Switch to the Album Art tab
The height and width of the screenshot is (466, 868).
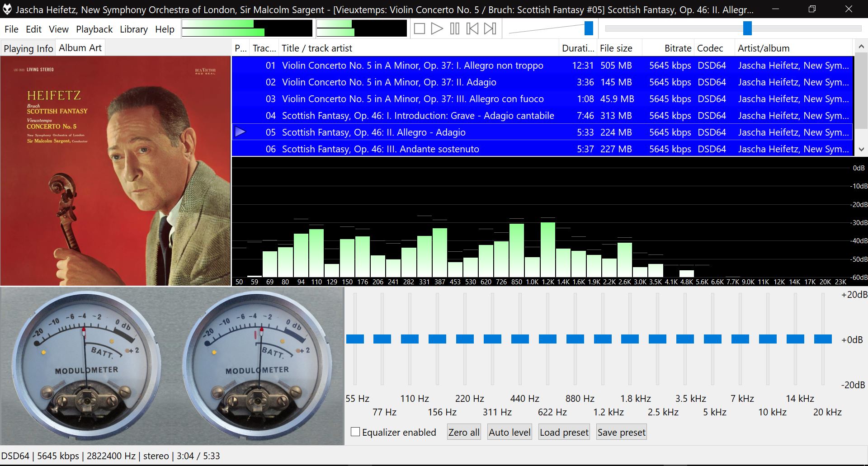pyautogui.click(x=80, y=47)
